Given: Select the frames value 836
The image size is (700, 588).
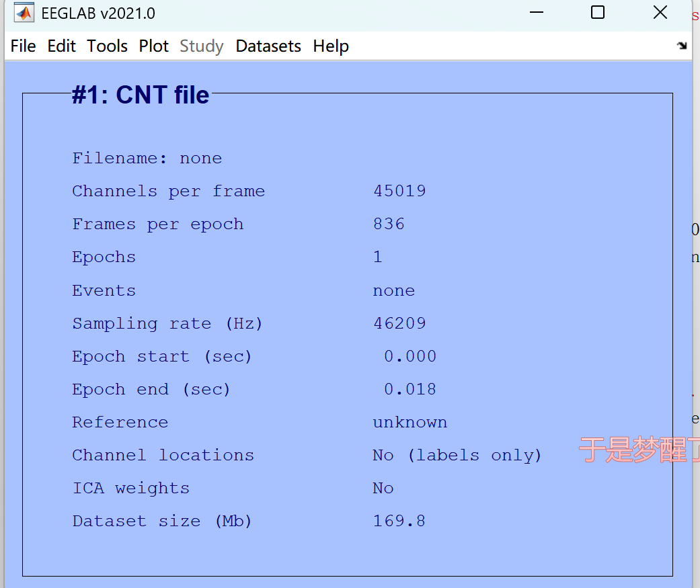Looking at the screenshot, I should (x=389, y=224).
